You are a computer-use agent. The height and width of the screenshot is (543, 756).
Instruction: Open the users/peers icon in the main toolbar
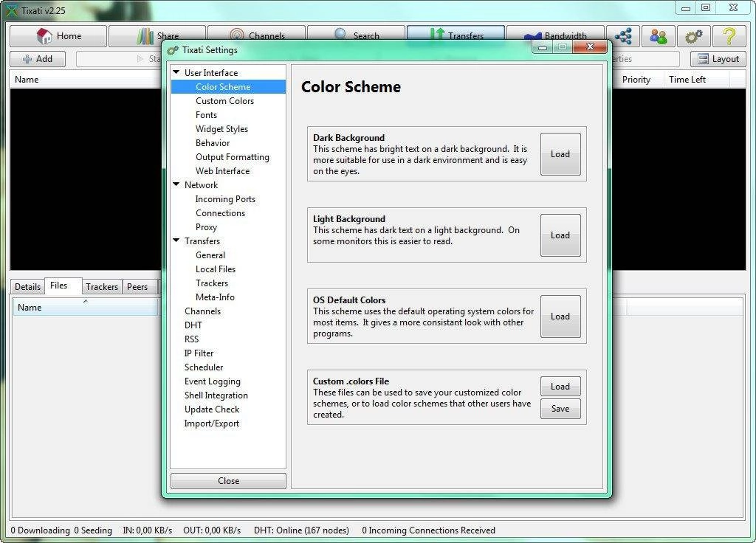click(658, 36)
